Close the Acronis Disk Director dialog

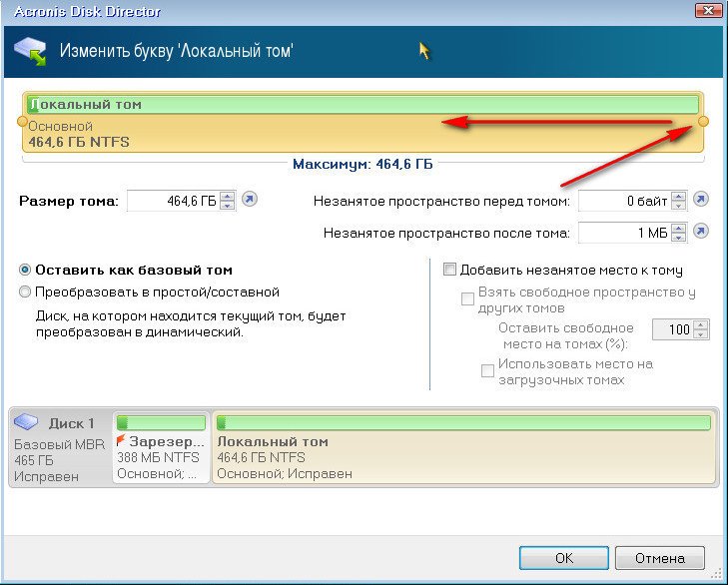pyautogui.click(x=708, y=10)
